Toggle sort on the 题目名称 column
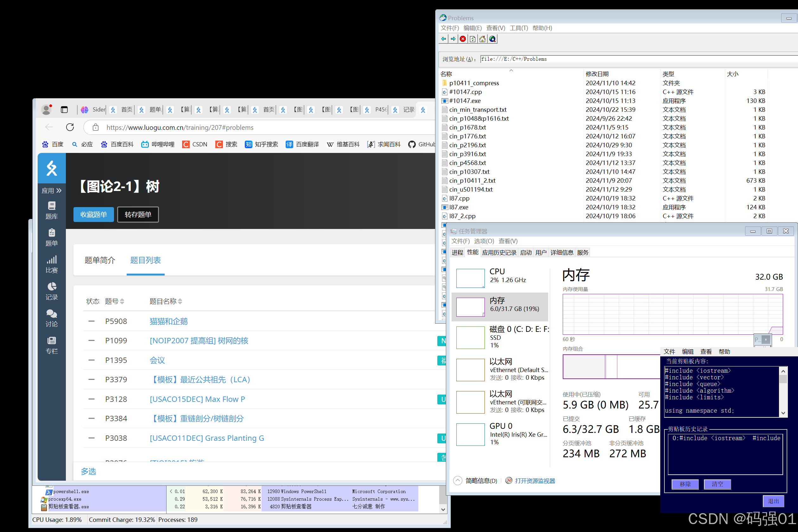The height and width of the screenshot is (532, 798). [x=180, y=301]
